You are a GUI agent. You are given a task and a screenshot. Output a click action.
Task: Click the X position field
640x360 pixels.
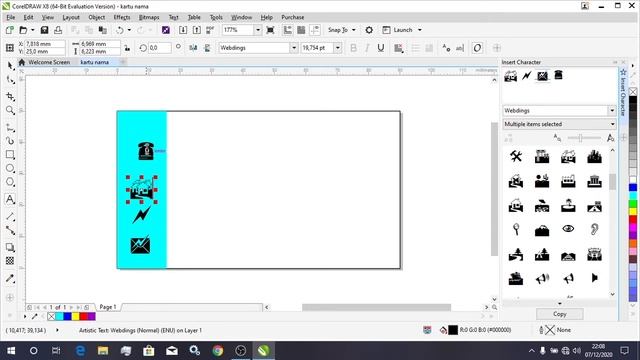tap(44, 44)
